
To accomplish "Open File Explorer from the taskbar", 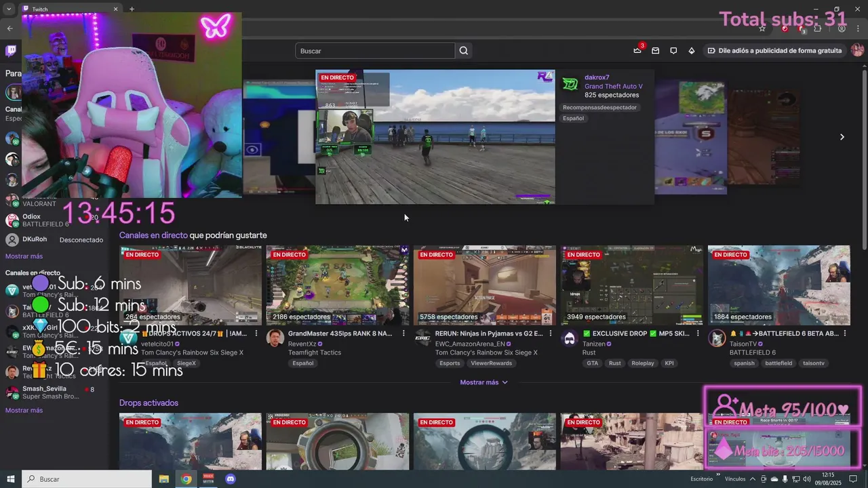I will (x=164, y=479).
